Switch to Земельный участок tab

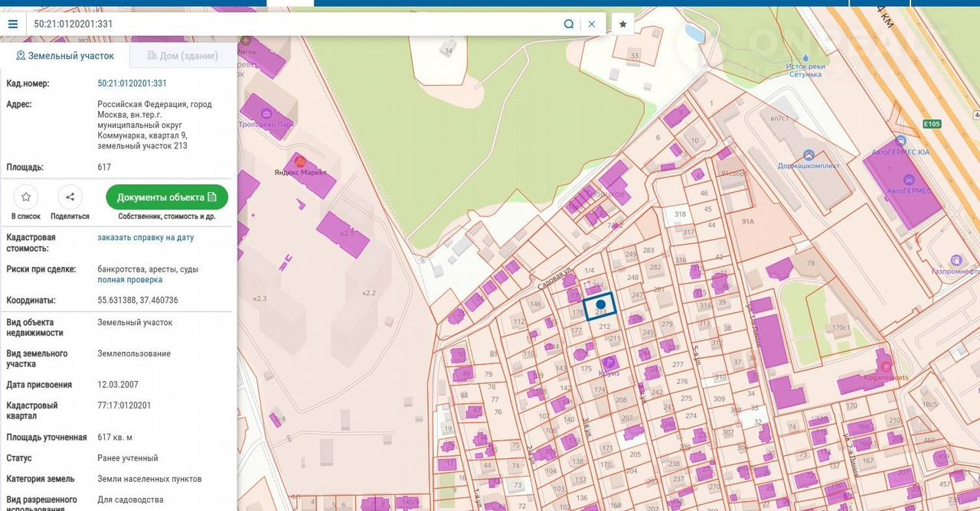(65, 56)
